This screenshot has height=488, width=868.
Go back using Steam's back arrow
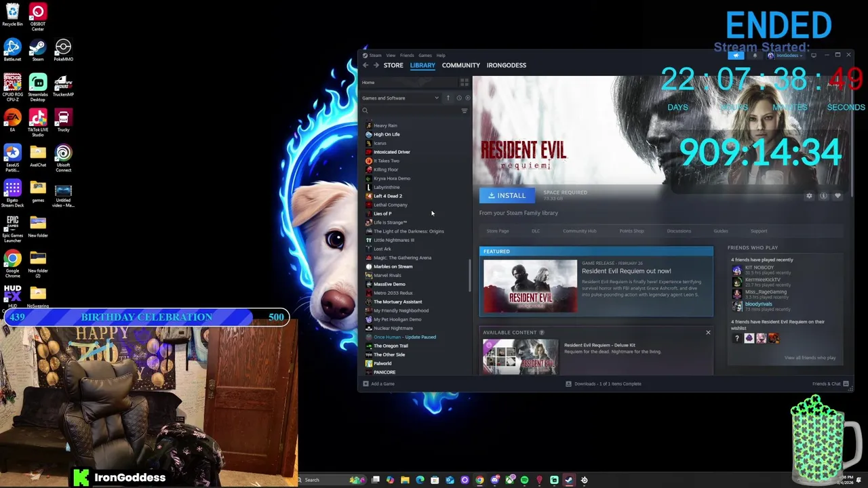365,65
